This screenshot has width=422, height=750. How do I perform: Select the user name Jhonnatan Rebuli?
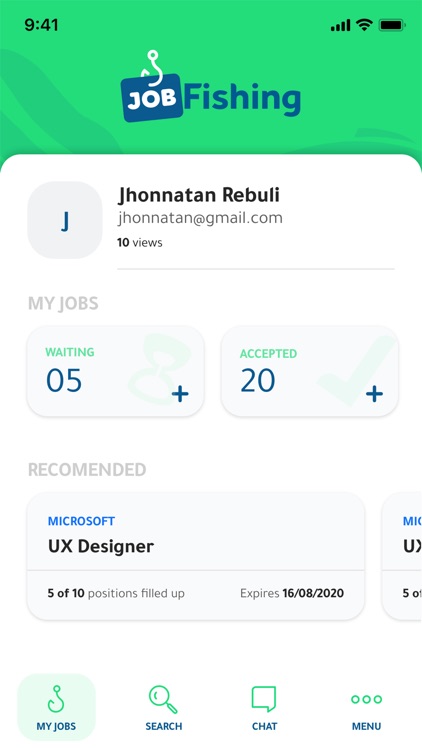pyautogui.click(x=199, y=195)
